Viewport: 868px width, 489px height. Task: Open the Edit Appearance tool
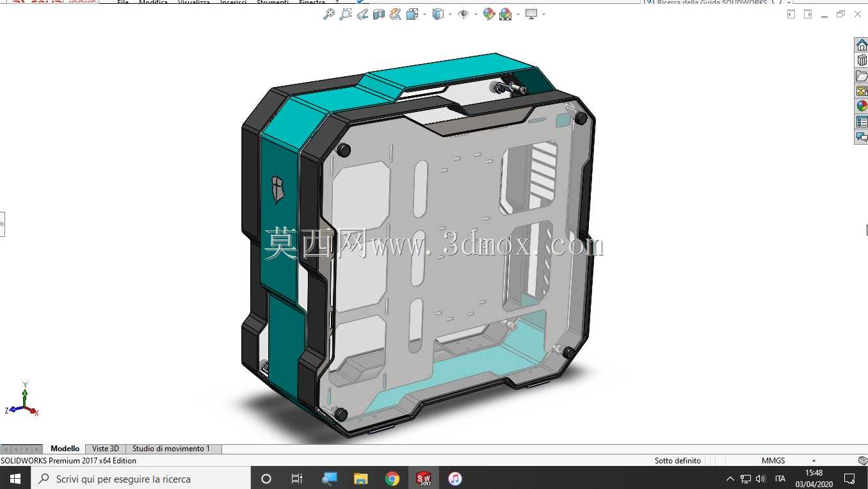point(489,14)
